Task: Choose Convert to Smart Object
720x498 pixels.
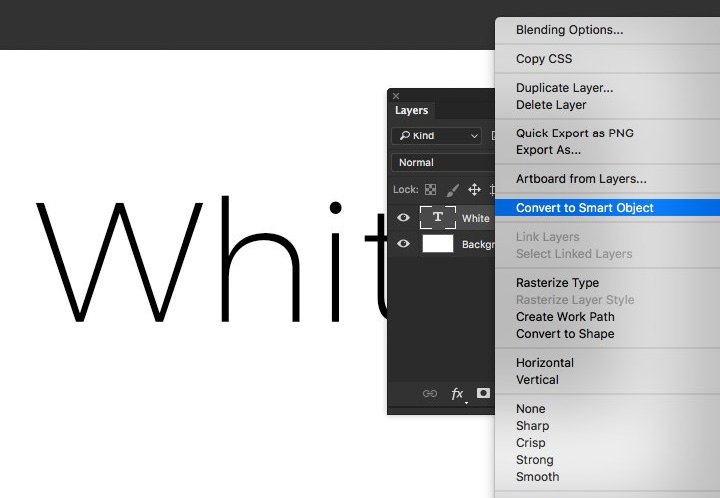Action: [x=585, y=208]
